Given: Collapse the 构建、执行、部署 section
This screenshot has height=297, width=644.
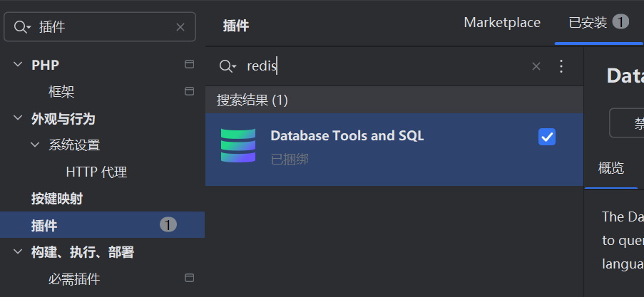Looking at the screenshot, I should click(18, 252).
